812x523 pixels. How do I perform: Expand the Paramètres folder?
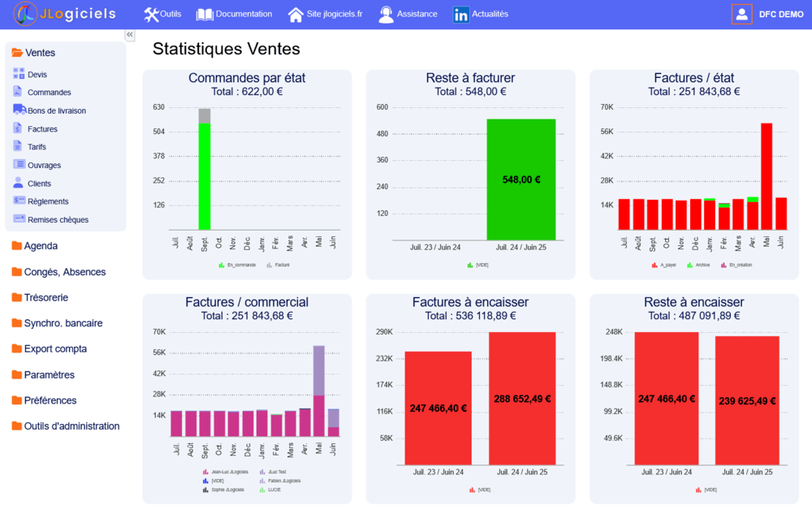coord(49,374)
